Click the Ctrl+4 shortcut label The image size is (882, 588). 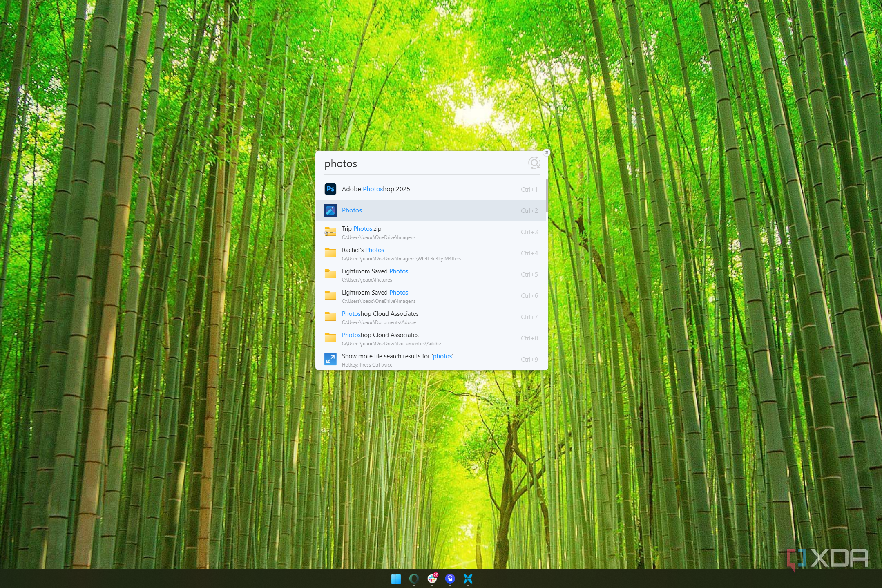(x=529, y=253)
